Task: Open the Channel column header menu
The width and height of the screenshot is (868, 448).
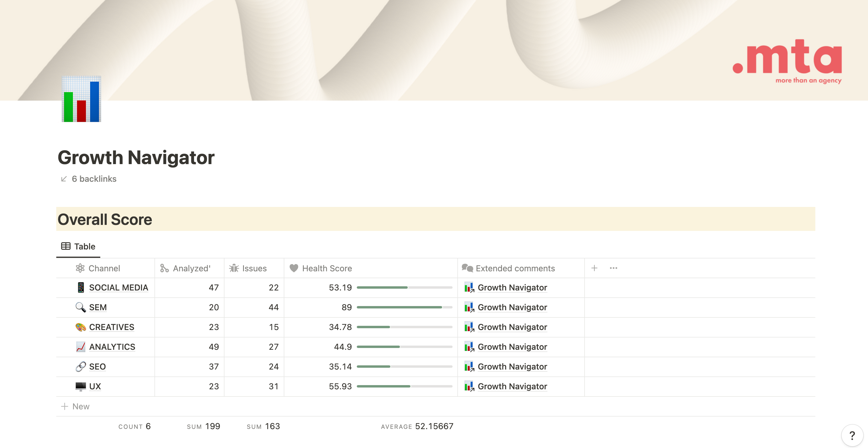Action: [104, 268]
